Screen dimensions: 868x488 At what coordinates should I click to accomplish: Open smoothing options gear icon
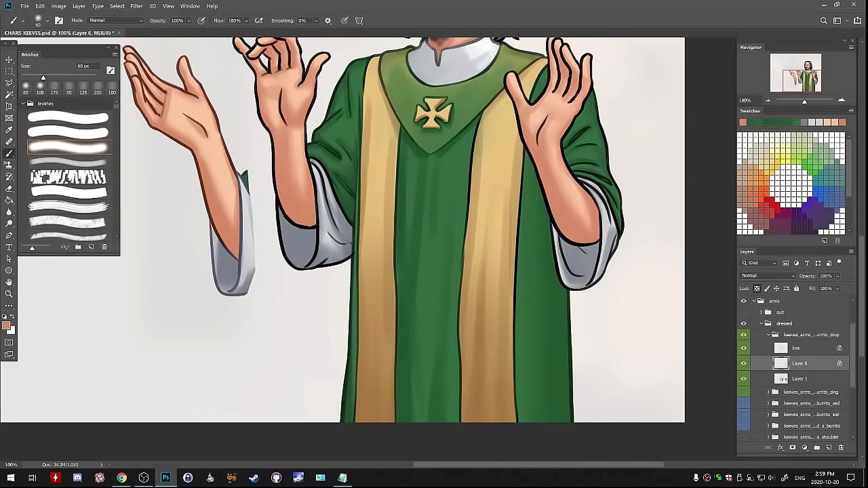coord(328,20)
